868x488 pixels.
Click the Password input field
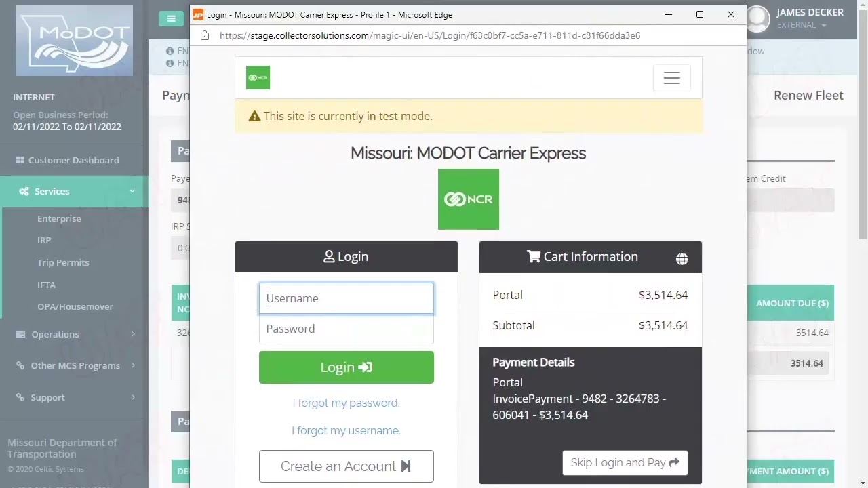(347, 329)
